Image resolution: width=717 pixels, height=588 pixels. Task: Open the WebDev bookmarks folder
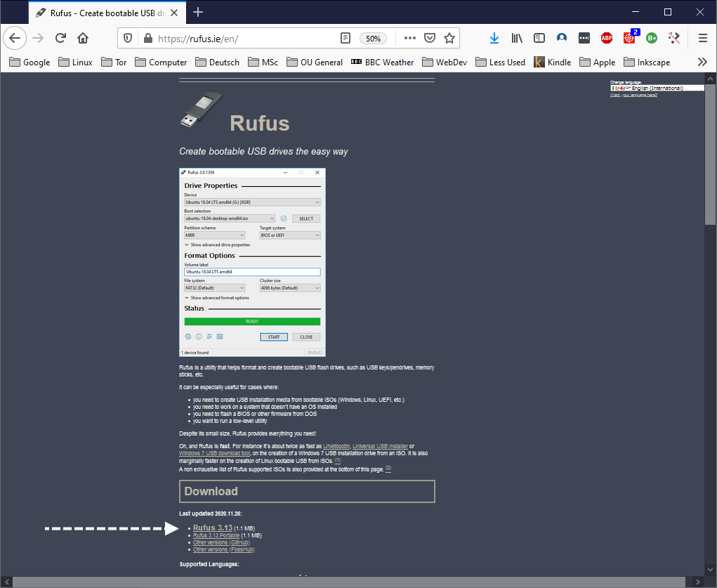click(445, 62)
